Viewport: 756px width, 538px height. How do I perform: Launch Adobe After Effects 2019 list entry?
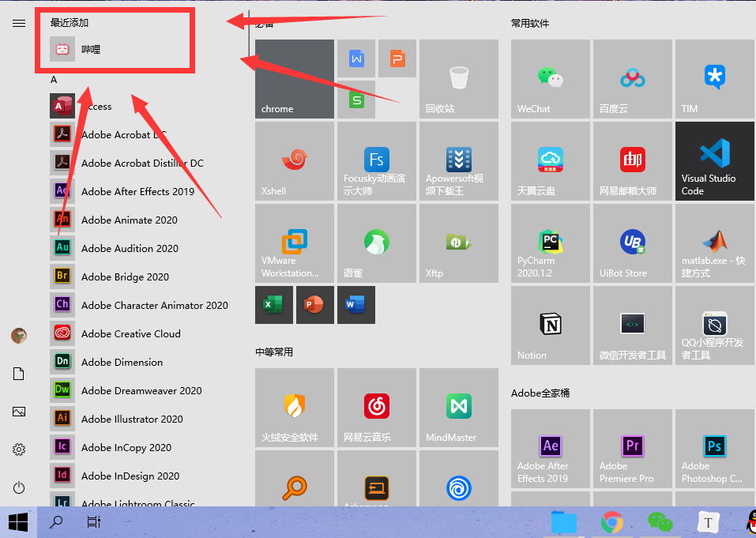tap(145, 191)
